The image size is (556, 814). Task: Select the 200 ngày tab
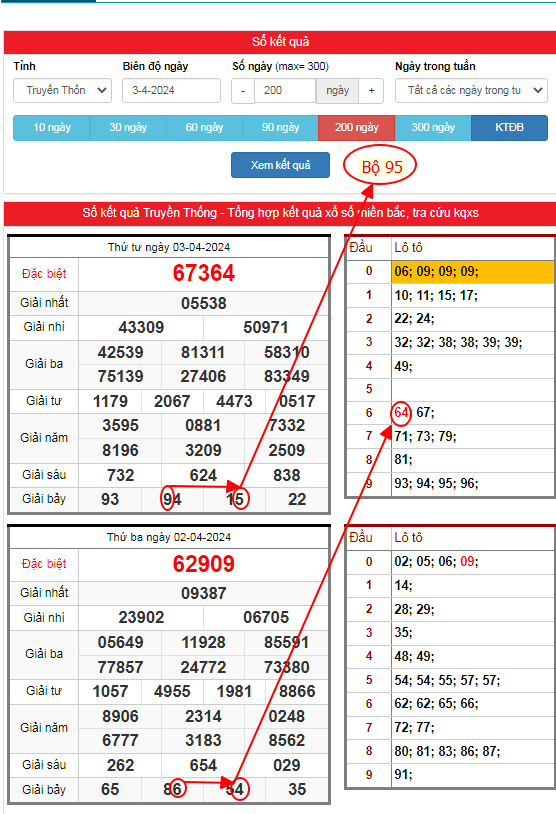(x=357, y=128)
